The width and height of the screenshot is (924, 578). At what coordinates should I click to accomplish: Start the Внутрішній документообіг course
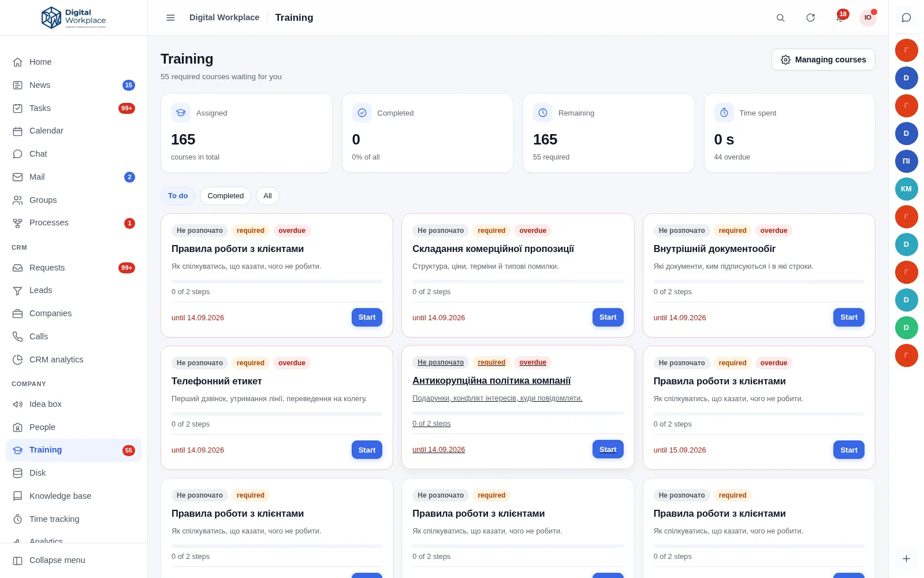848,317
